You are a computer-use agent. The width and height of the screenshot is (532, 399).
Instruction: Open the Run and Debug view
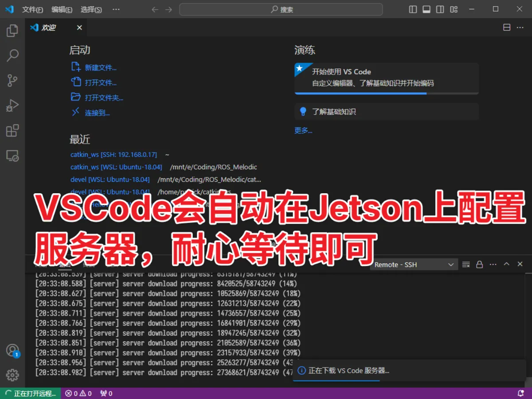[x=12, y=106]
